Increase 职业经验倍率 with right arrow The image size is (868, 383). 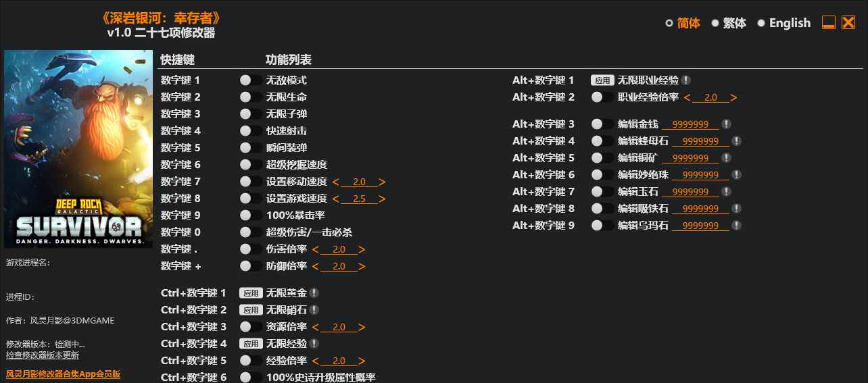coord(733,97)
